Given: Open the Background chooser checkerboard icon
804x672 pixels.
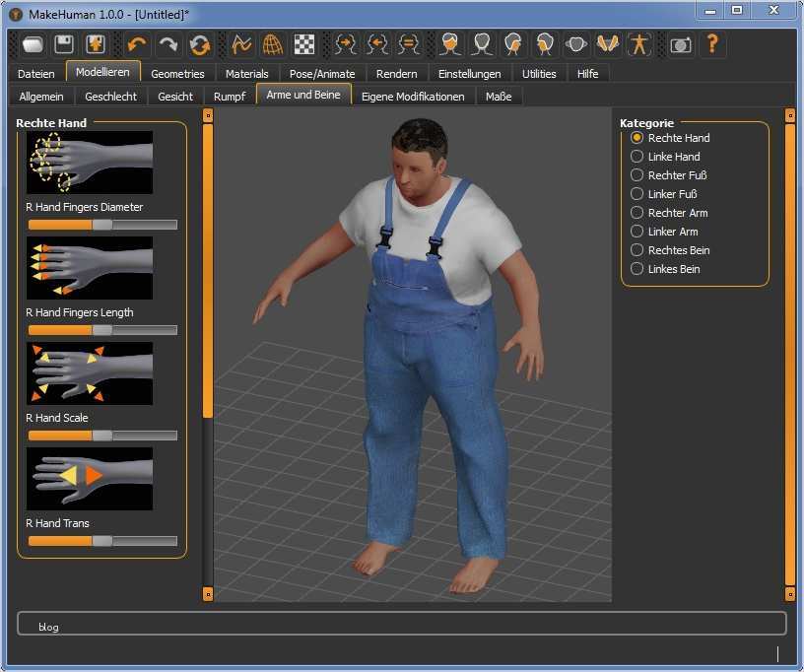Looking at the screenshot, I should pos(303,43).
